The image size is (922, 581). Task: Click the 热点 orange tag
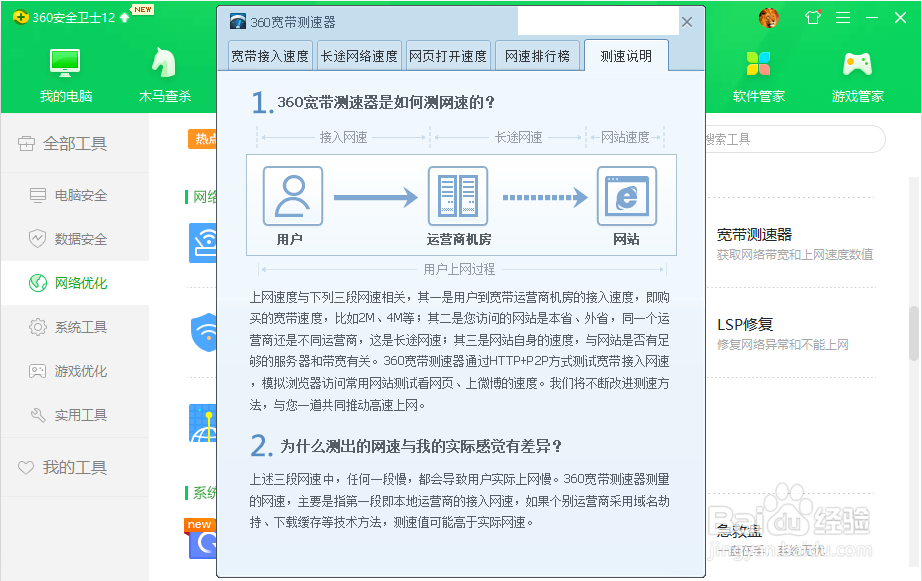(203, 139)
